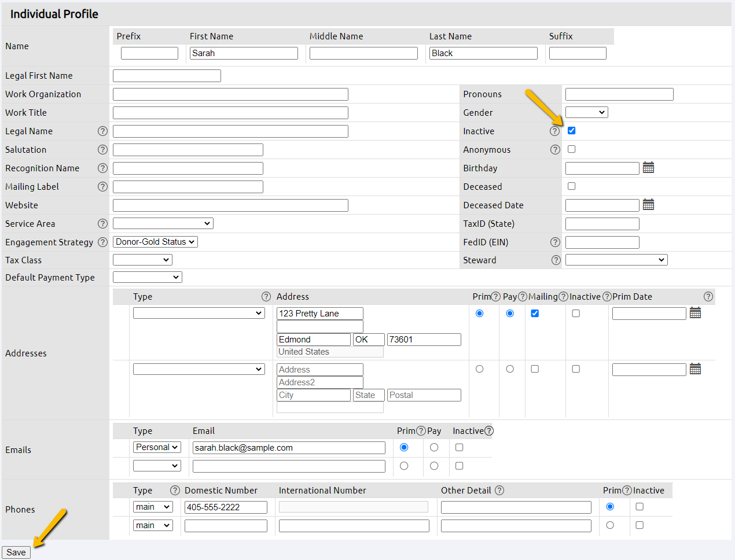
Task: View help for the Legal Name field
Action: click(102, 131)
